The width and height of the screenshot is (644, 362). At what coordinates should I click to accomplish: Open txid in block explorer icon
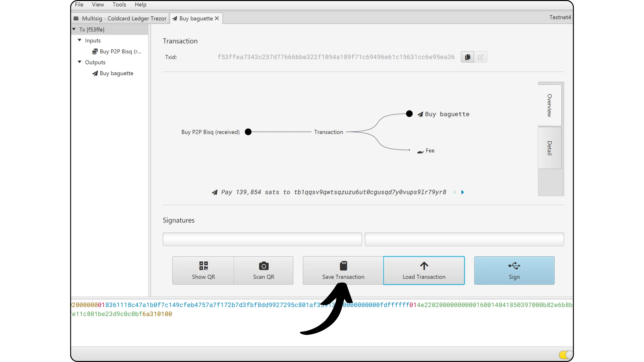(x=480, y=57)
